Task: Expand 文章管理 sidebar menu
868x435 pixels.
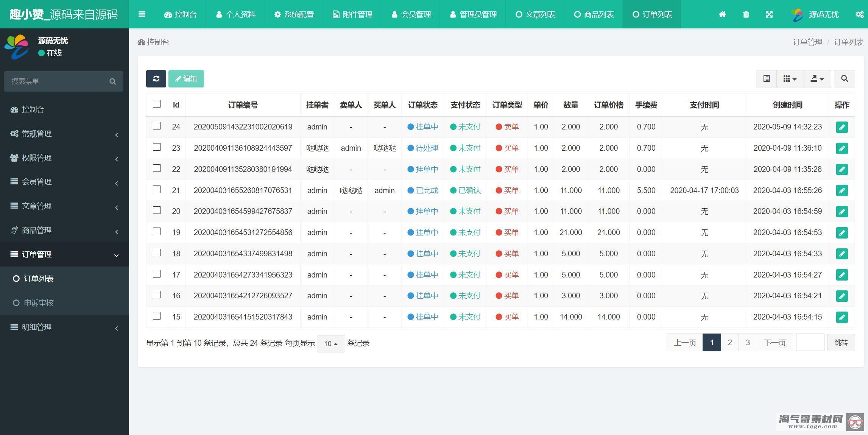Action: (x=64, y=206)
